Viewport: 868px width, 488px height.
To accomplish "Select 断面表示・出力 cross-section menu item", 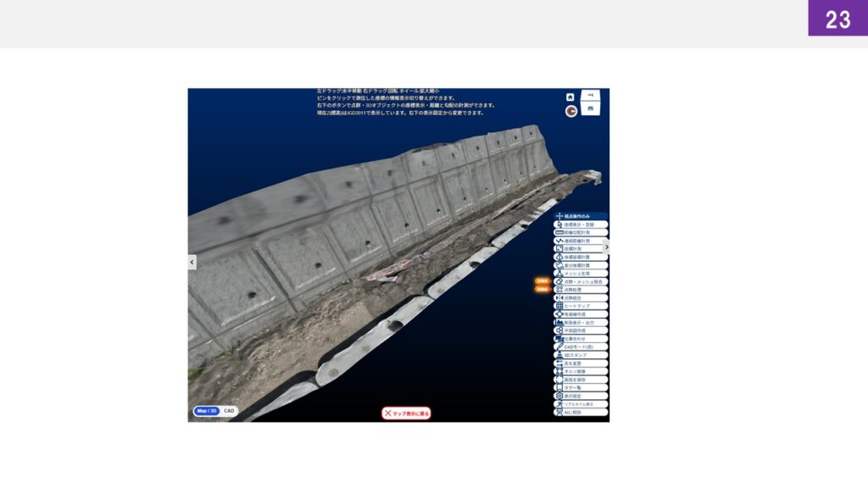I will coord(581,322).
